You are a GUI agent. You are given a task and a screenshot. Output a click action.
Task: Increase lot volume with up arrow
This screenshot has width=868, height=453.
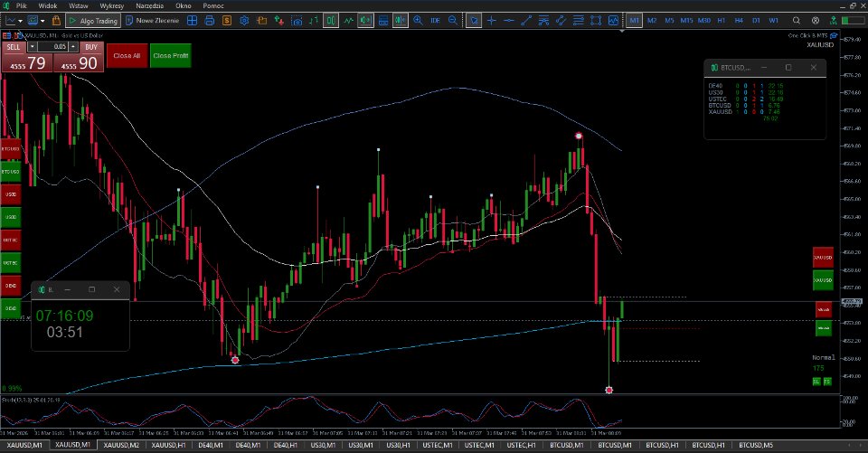point(73,46)
